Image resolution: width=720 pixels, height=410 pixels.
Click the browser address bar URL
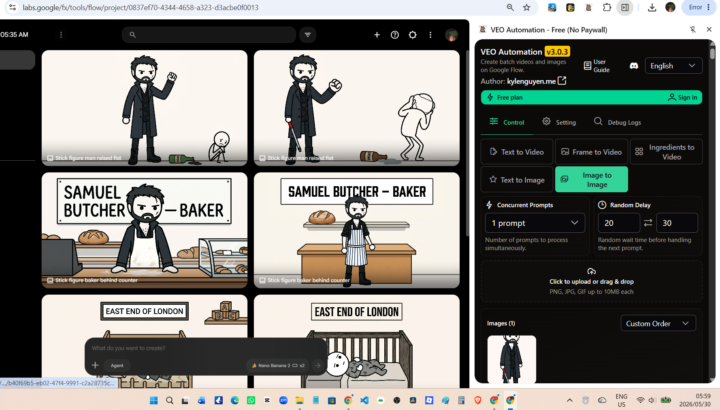[141, 7]
